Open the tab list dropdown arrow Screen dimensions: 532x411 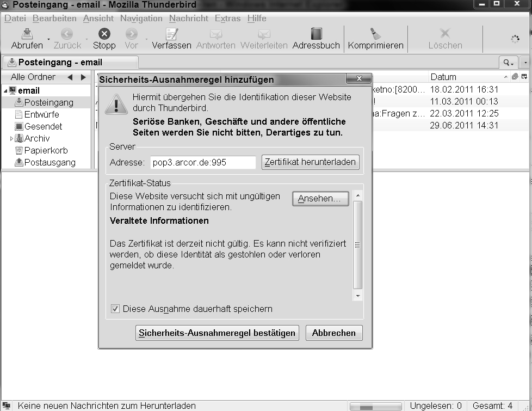tap(525, 63)
